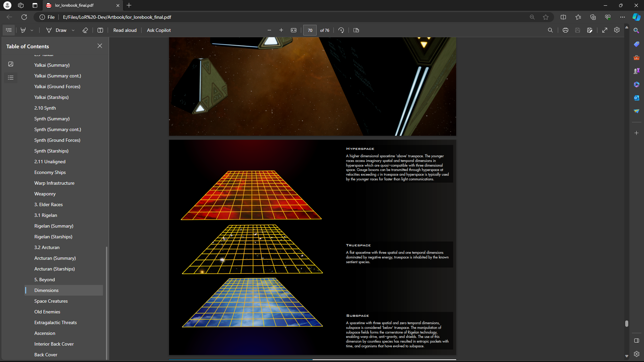This screenshot has height=362, width=644.
Task: Open the highlight tool color dropdown
Action: pyautogui.click(x=32, y=30)
